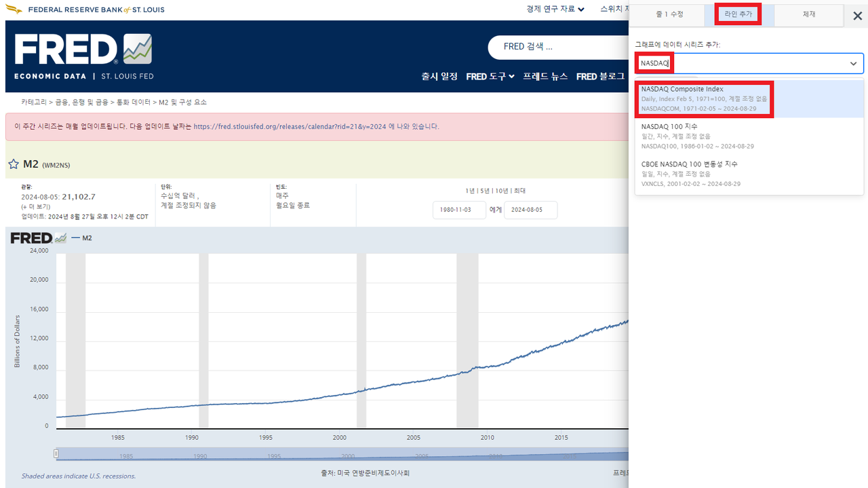Click the M2 favorite star icon

14,164
